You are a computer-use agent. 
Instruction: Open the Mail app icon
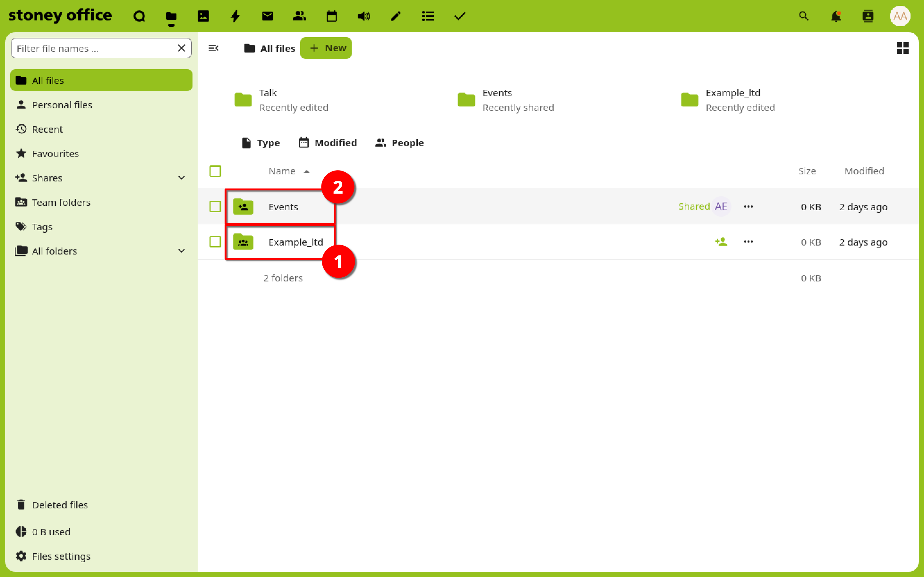click(x=267, y=16)
